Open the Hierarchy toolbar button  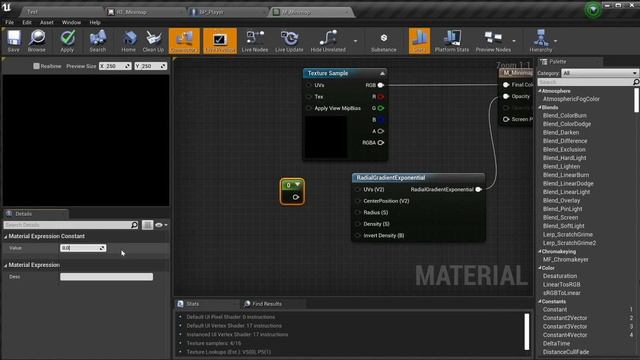pyautogui.click(x=540, y=41)
